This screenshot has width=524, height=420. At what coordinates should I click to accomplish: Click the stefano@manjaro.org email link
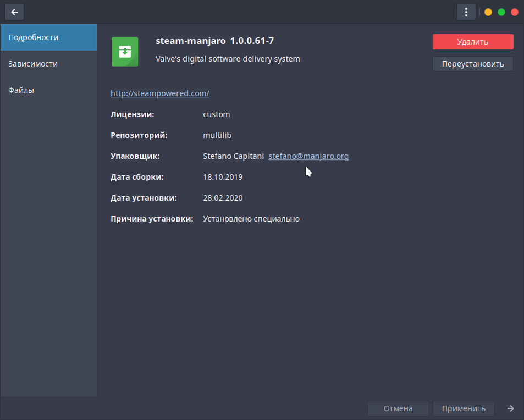point(308,156)
